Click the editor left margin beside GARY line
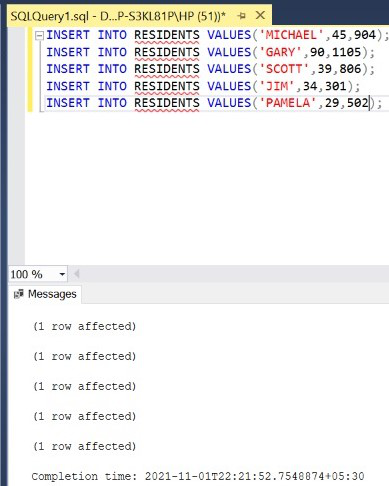The width and height of the screenshot is (389, 486). 17,52
